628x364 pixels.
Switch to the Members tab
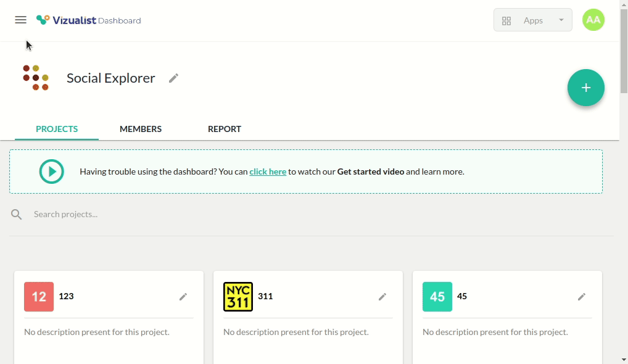click(141, 129)
